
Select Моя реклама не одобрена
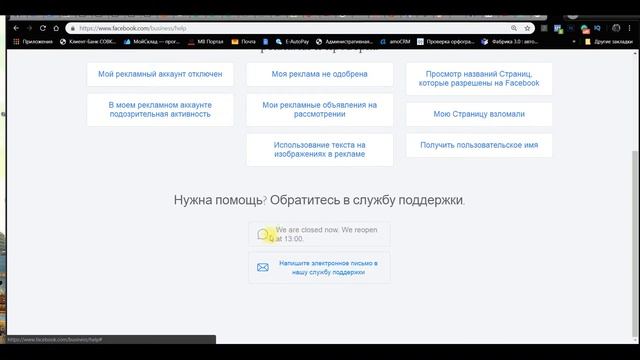320,74
